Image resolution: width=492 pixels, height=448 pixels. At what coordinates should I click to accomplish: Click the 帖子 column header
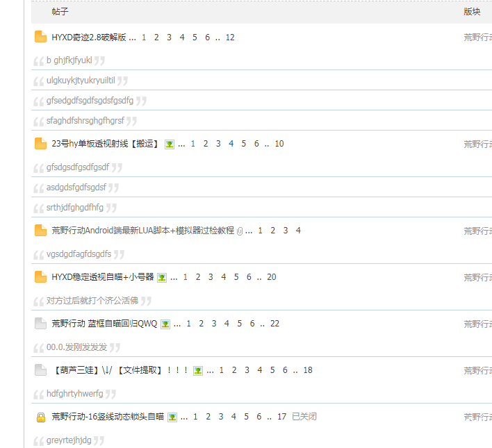[x=60, y=12]
